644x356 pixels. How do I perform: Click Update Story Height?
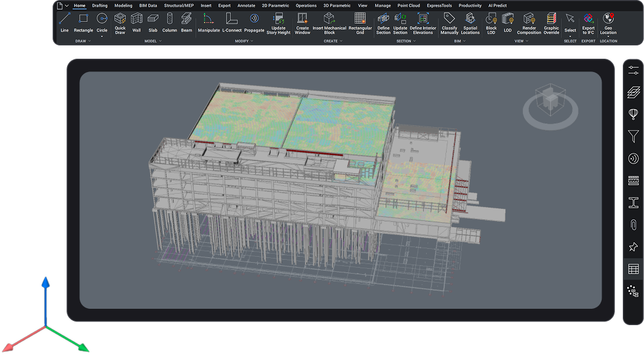tap(278, 24)
